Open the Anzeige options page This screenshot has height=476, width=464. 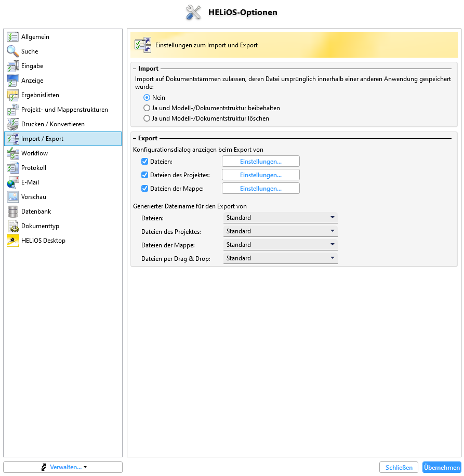[x=63, y=81]
